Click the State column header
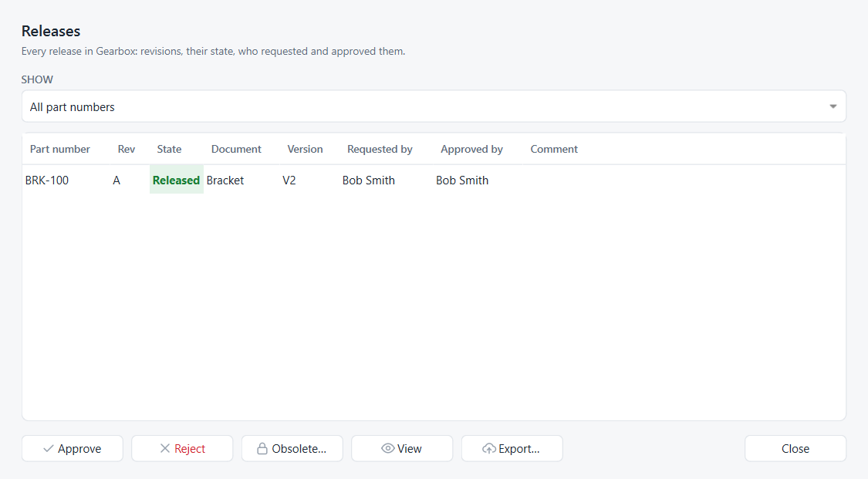The height and width of the screenshot is (479, 868). coord(169,150)
